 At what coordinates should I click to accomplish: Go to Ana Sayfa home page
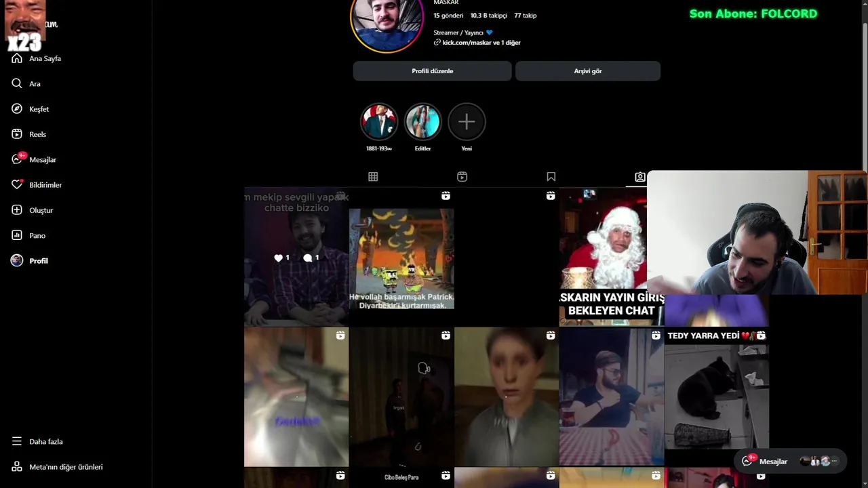tap(45, 58)
